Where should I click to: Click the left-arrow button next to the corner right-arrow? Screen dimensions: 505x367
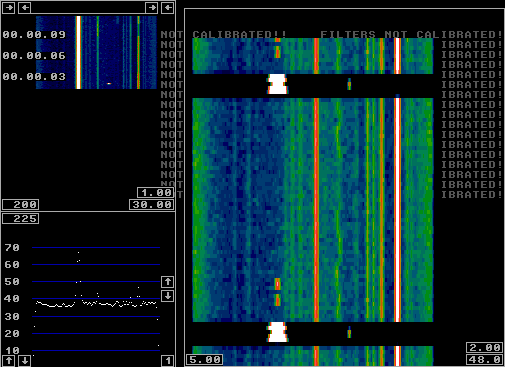pyautogui.click(x=25, y=7)
